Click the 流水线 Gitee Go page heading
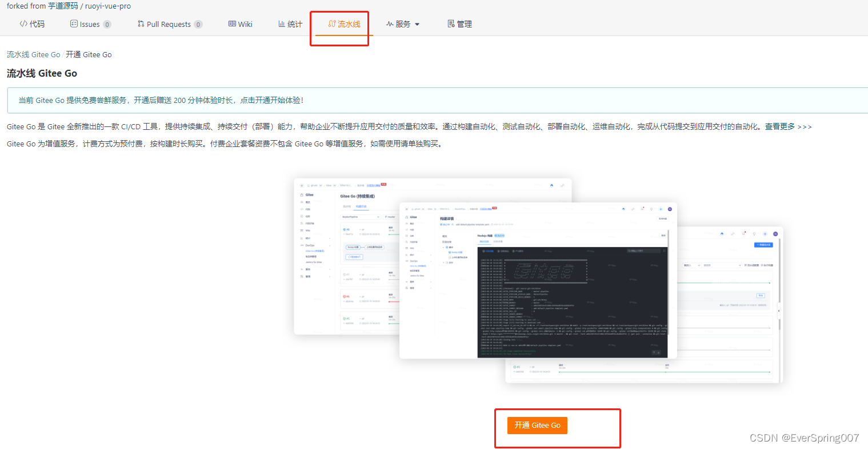 [x=42, y=73]
